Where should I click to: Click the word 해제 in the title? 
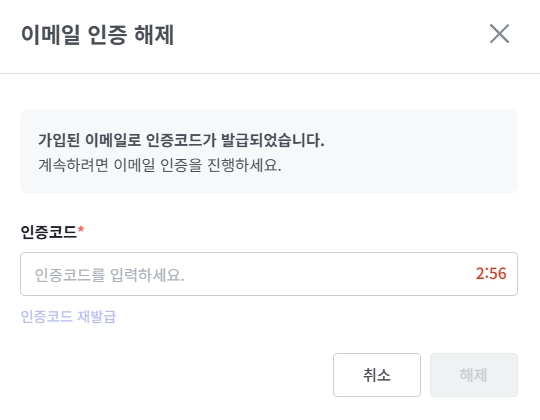(154, 34)
